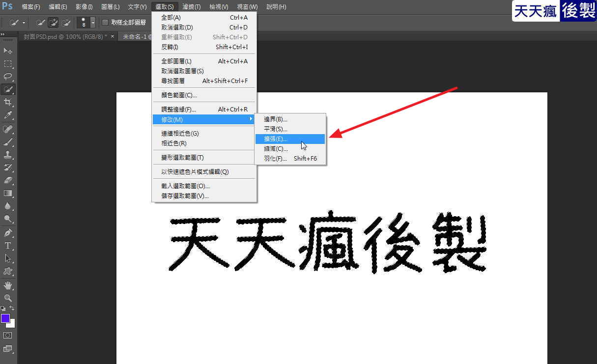This screenshot has width=597, height=364.
Task: Select the Rectangular Marquee tool
Action: click(8, 64)
